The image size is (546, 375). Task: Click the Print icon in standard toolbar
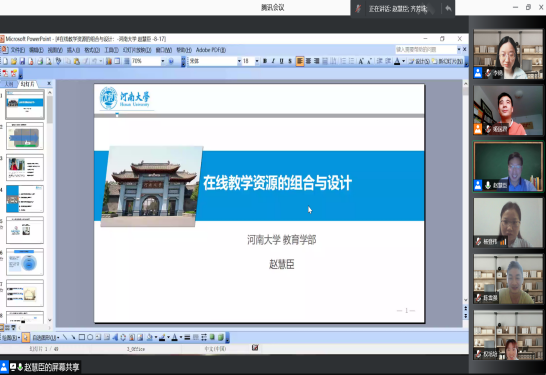(x=40, y=61)
